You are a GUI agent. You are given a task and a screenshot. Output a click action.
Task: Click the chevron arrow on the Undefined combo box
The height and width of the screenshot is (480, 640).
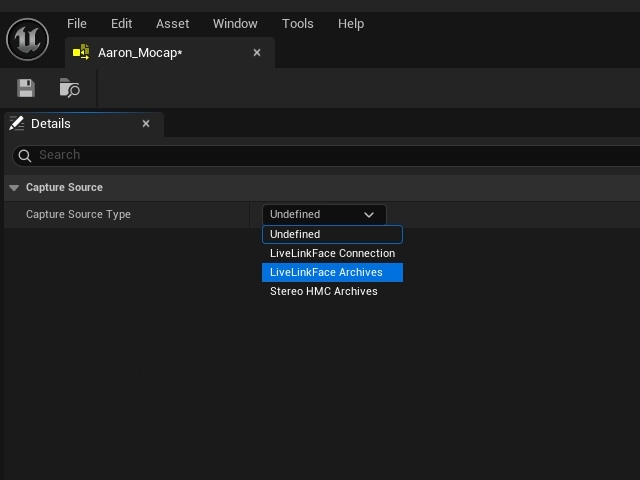point(369,215)
